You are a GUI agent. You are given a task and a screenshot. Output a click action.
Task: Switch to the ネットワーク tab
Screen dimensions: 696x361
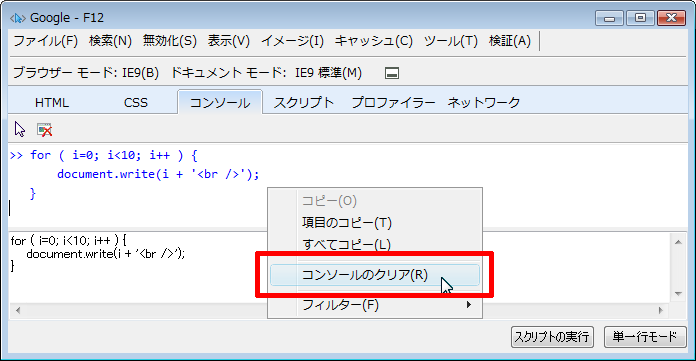click(483, 103)
